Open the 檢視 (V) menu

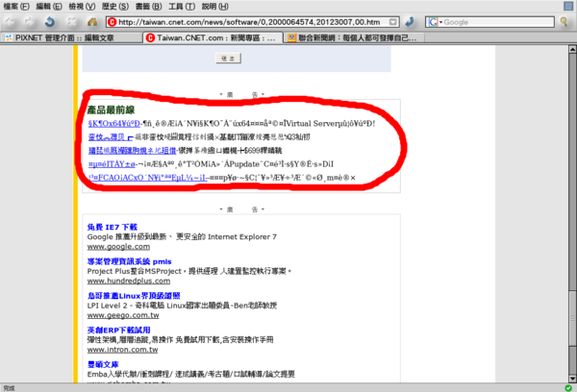pos(82,7)
